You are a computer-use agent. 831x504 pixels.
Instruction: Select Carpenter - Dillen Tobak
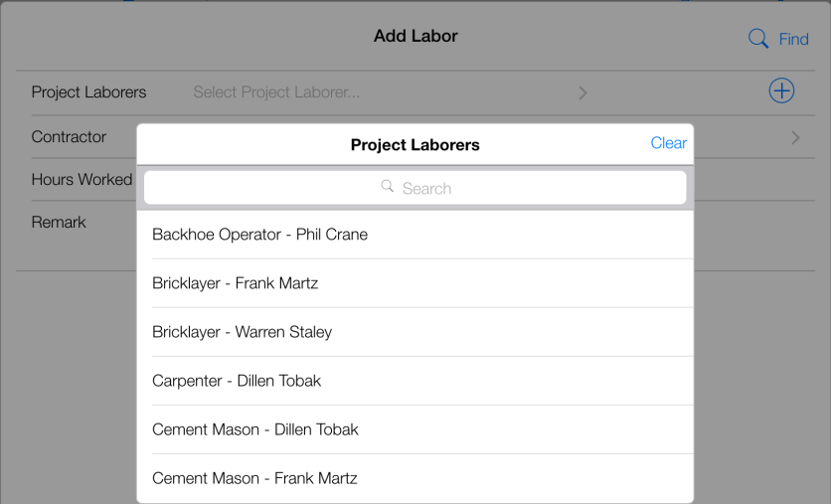(237, 381)
